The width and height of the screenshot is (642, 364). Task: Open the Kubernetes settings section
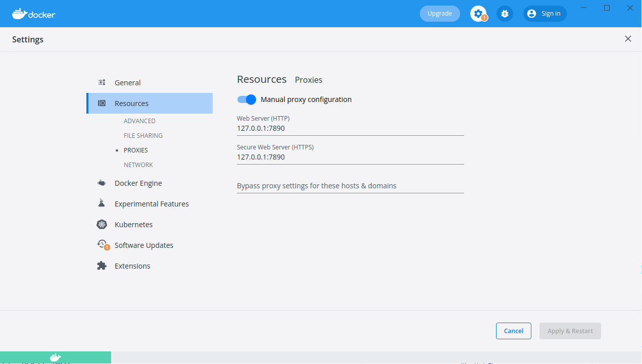(150, 225)
